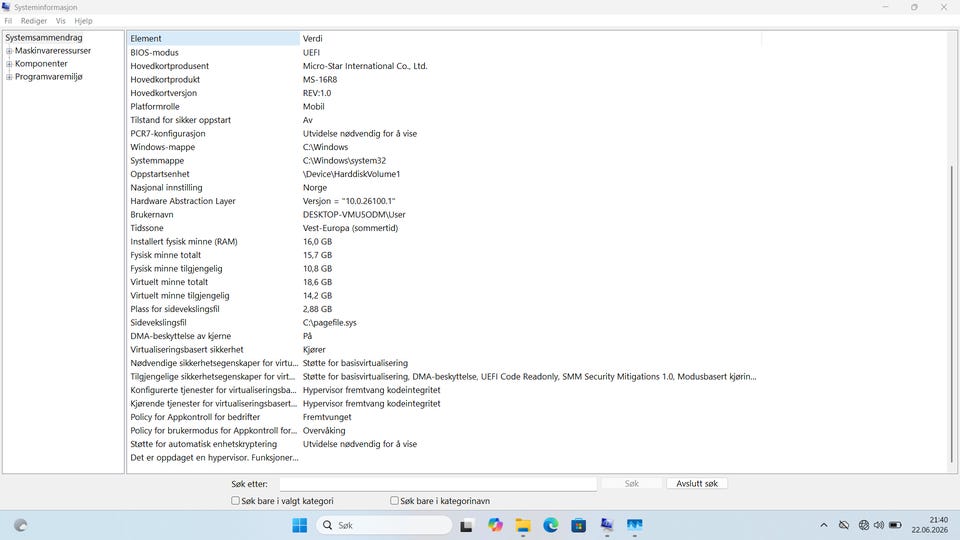The height and width of the screenshot is (540, 960).
Task: Select the Komponenter tree label
Action: (x=41, y=64)
